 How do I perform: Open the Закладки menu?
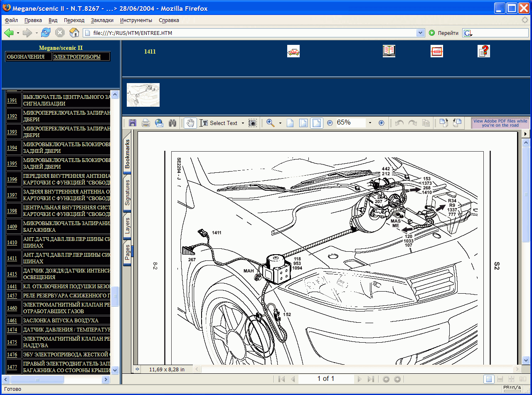pos(102,20)
